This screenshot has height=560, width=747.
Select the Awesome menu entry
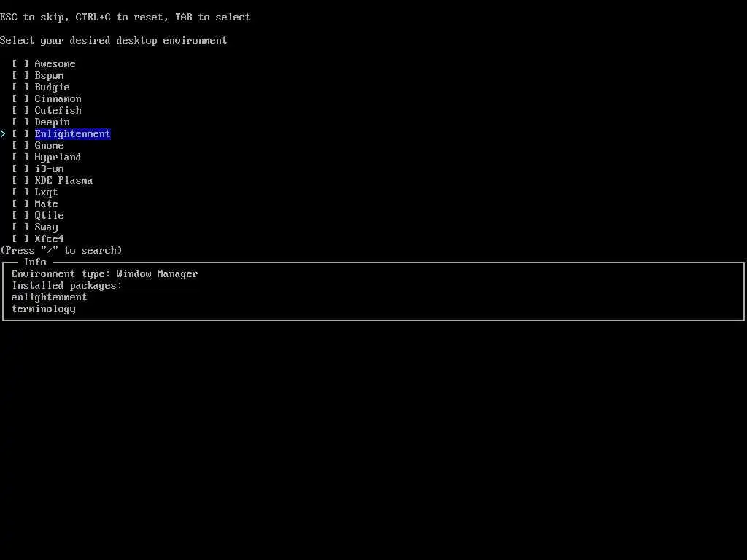pos(55,64)
